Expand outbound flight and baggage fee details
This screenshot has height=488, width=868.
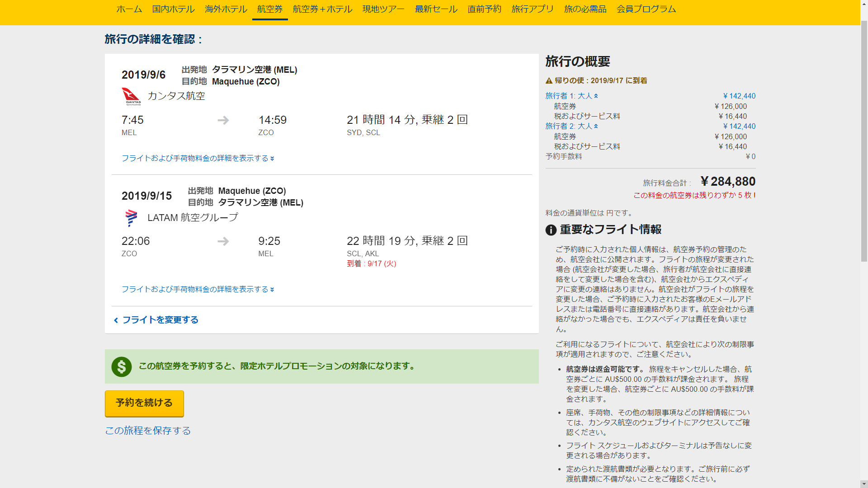pos(198,158)
